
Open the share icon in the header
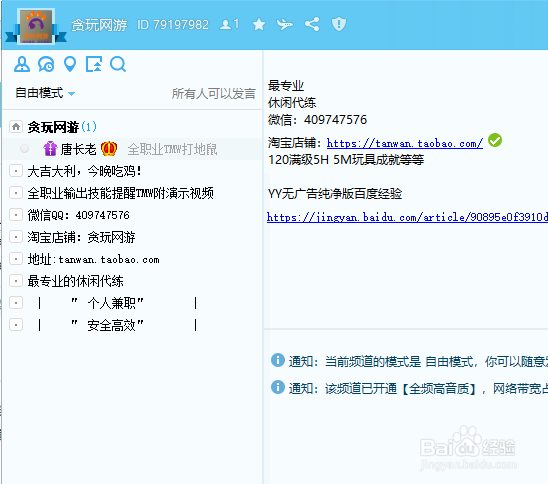(312, 24)
